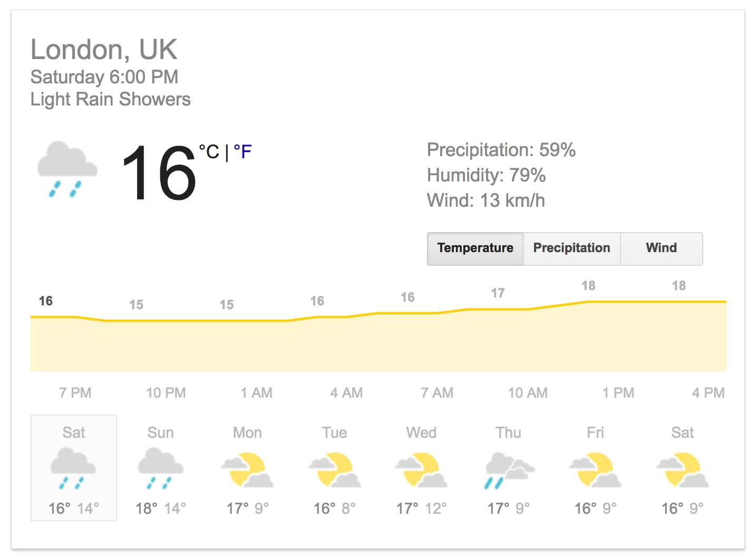
Task: Open the Precipitation tab
Action: (x=572, y=248)
